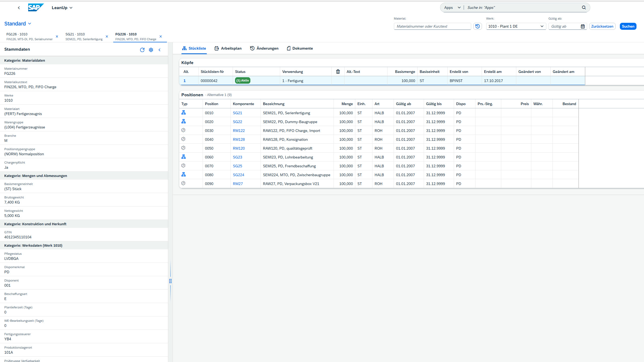The width and height of the screenshot is (644, 362).
Task: Click the Suchen button
Action: point(628,26)
